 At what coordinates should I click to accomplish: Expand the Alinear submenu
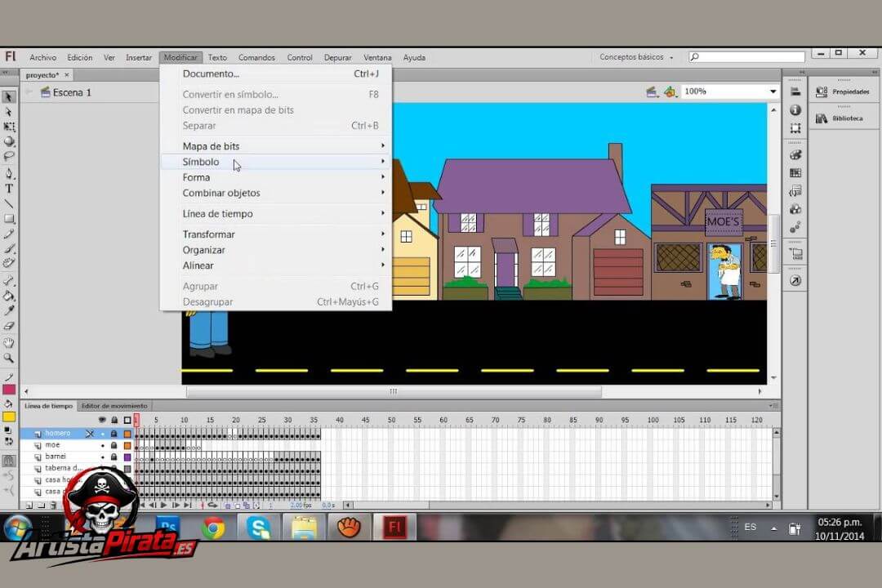point(276,265)
